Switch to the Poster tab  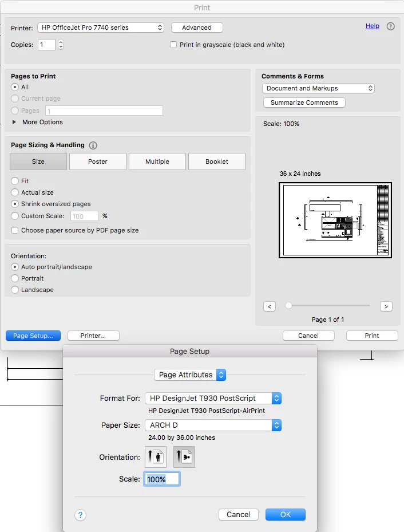(98, 161)
